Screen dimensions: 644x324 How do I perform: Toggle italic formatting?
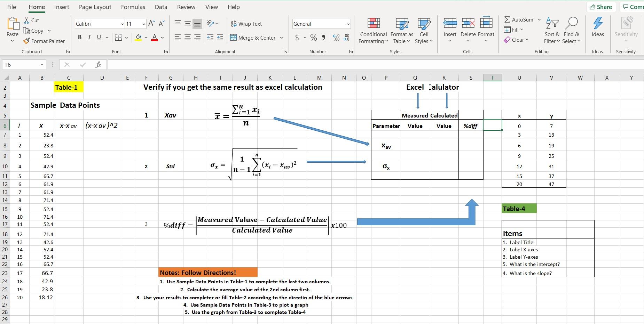click(x=89, y=37)
